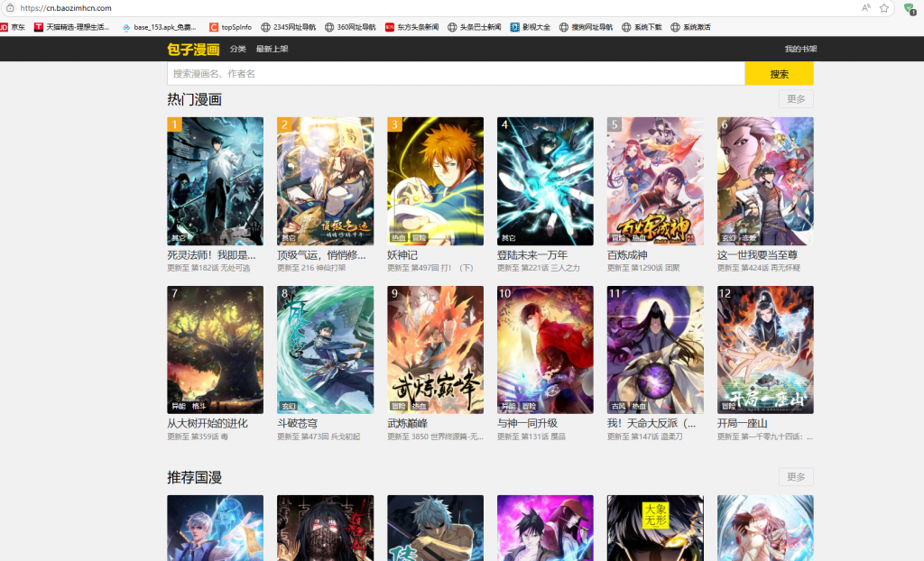924x561 pixels.
Task: Open cover of 从大树开始的进化 manga
Action: pos(215,350)
